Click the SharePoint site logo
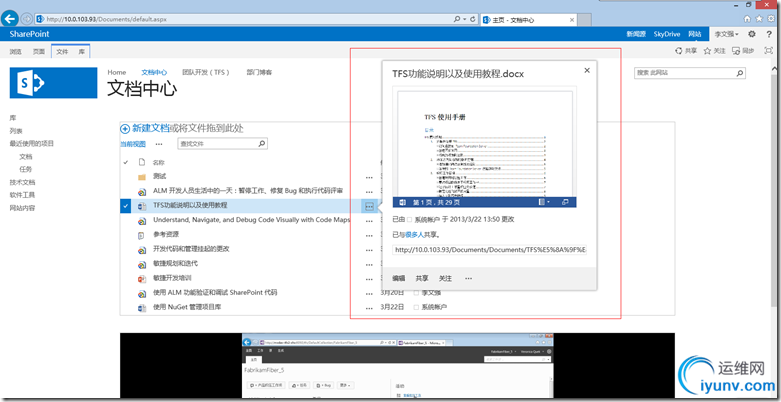 pos(53,83)
